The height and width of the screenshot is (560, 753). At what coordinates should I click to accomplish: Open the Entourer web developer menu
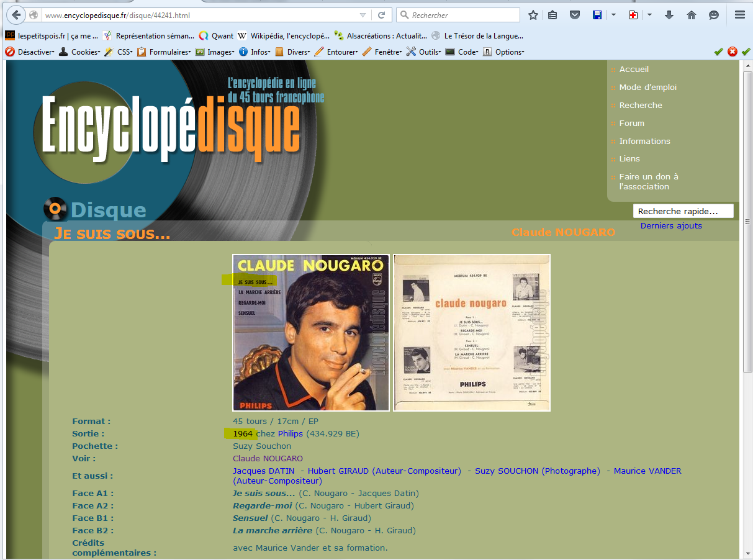point(336,52)
